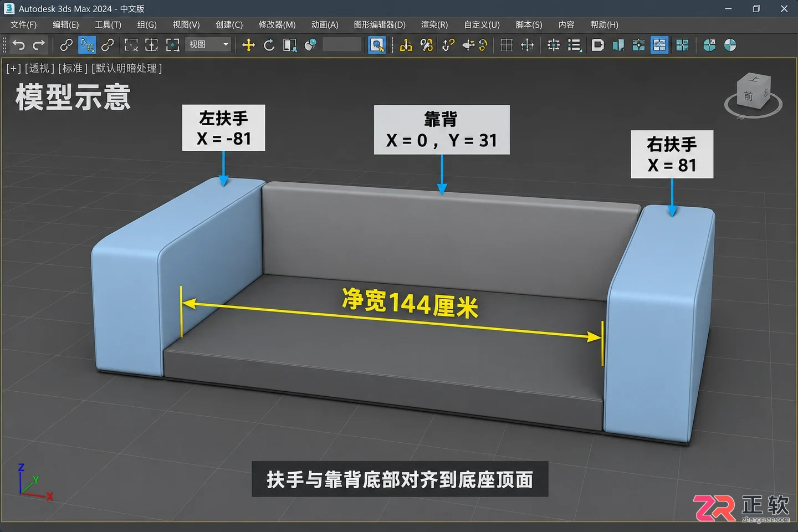The height and width of the screenshot is (532, 798).
Task: Click the sphere placement tool icon
Action: pos(310,45)
